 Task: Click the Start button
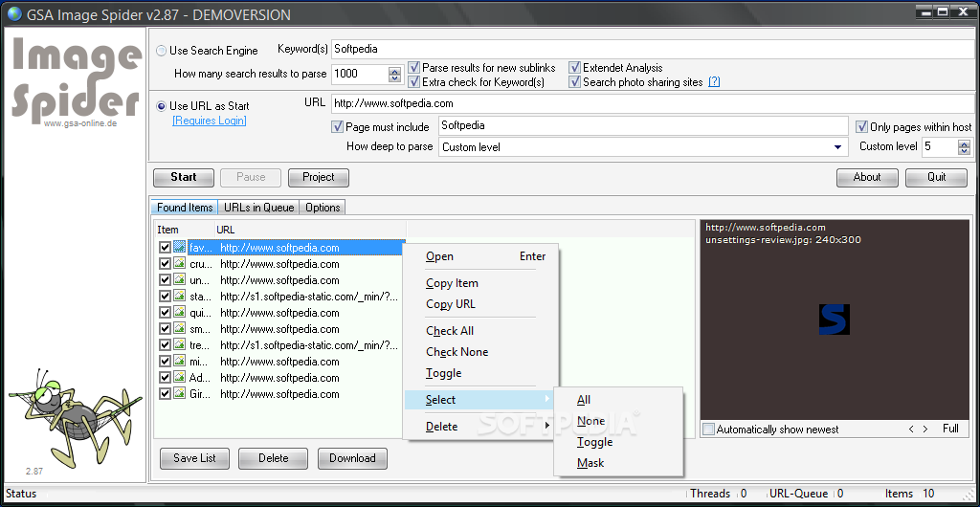[184, 177]
